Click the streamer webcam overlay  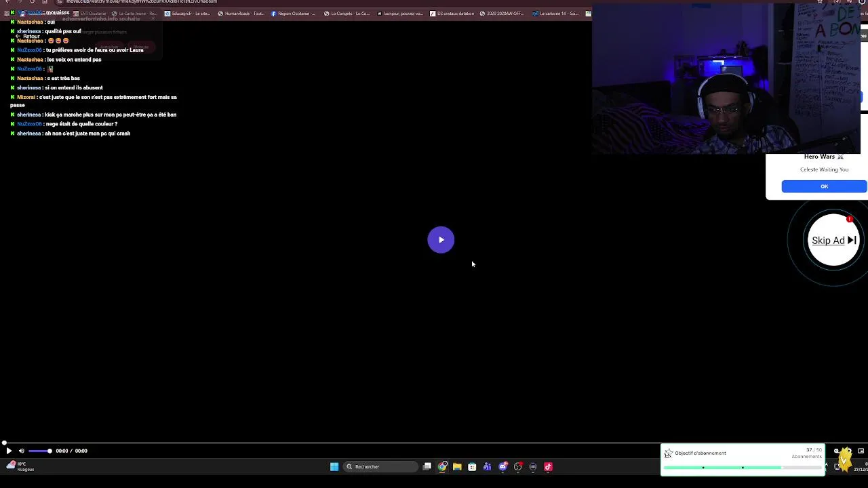[726, 79]
